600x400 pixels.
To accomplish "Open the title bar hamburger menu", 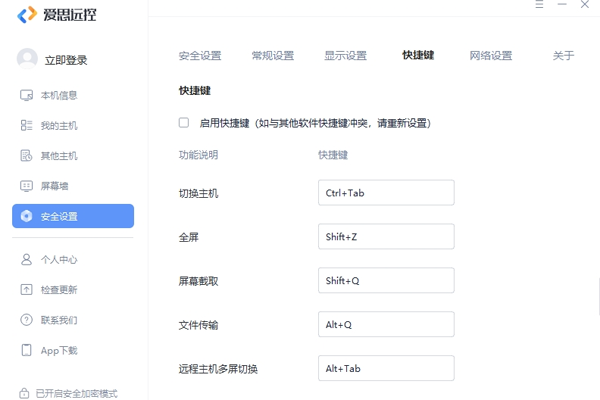I will (539, 5).
